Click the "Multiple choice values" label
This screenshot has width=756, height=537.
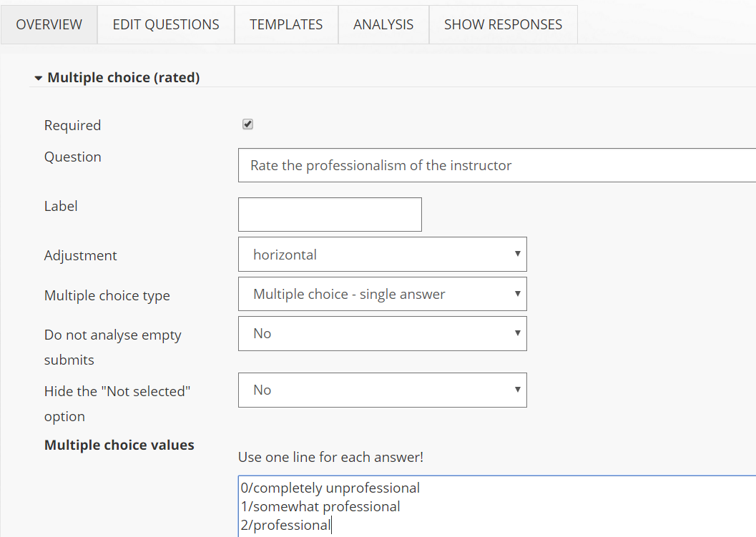click(119, 445)
